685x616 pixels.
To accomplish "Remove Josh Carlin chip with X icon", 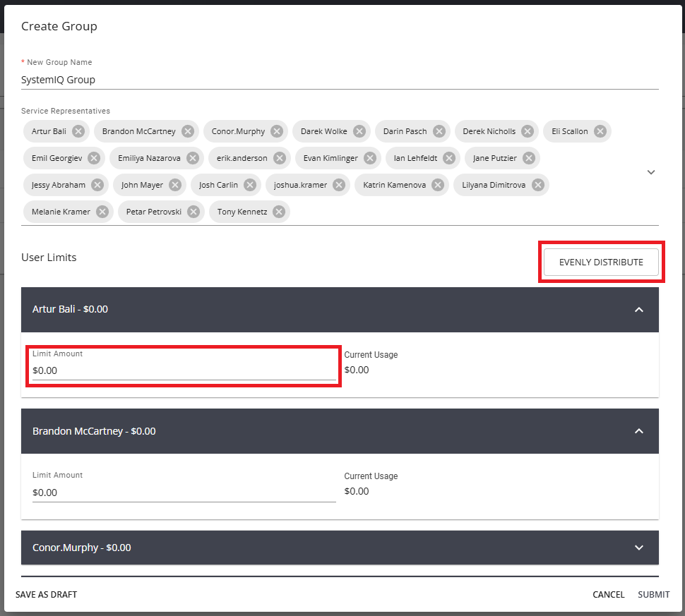I will pyautogui.click(x=250, y=185).
